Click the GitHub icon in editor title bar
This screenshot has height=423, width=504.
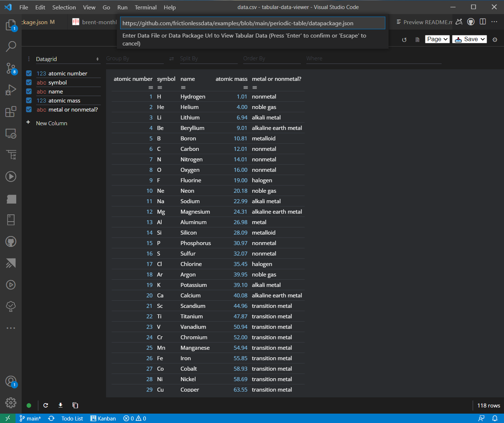[471, 22]
